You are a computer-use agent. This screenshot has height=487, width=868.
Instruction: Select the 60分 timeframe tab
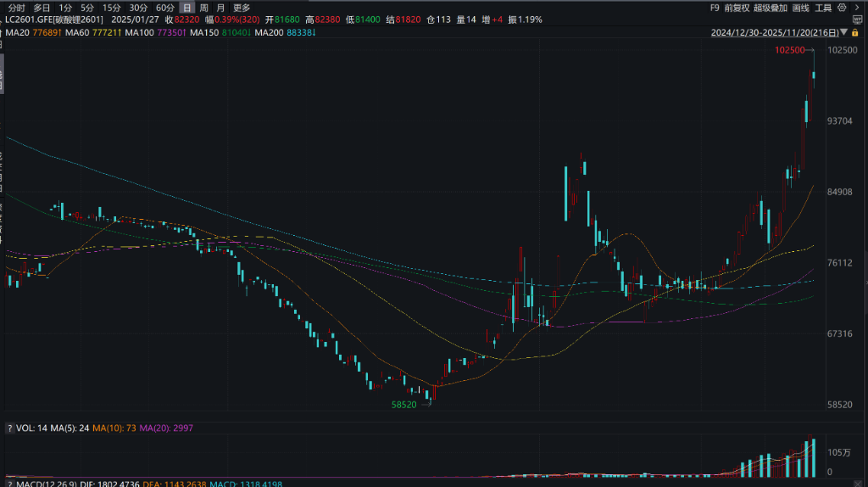164,8
